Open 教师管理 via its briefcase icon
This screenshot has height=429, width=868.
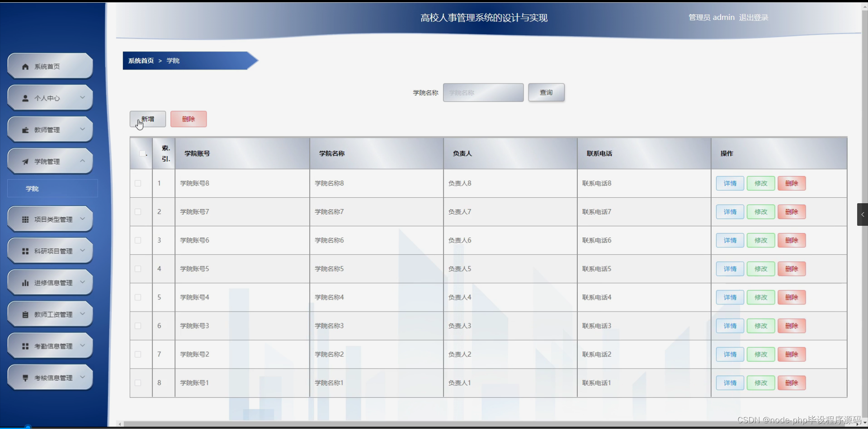(x=25, y=130)
